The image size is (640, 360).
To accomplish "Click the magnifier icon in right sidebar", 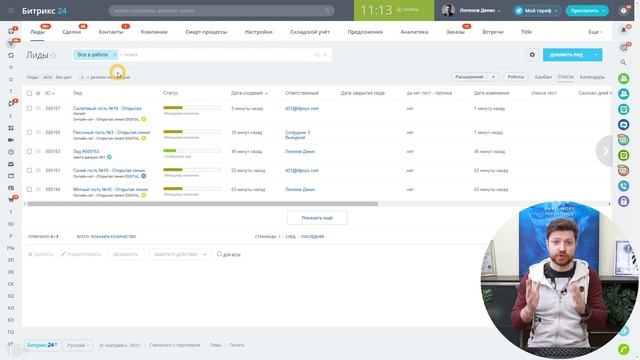I will tap(623, 62).
